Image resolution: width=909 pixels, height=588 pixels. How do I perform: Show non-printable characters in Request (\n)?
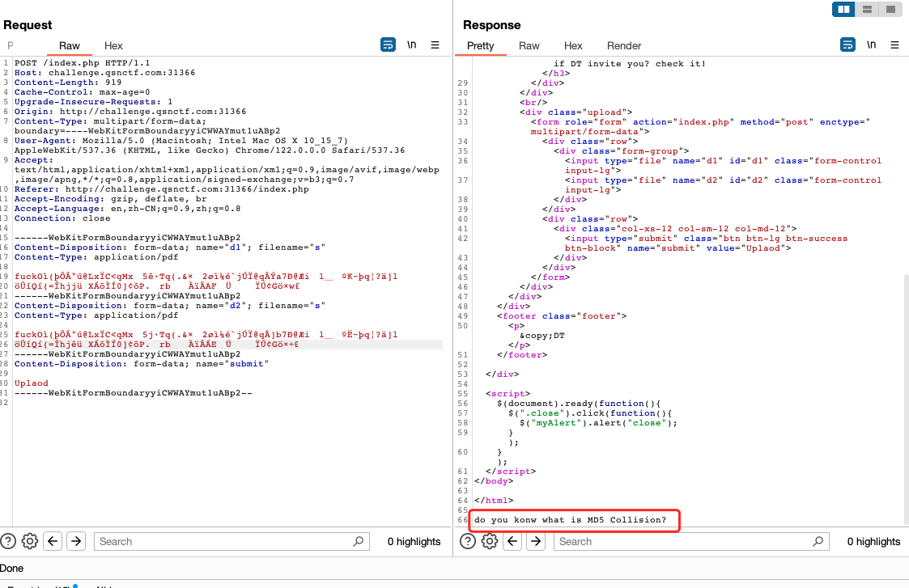click(x=411, y=45)
